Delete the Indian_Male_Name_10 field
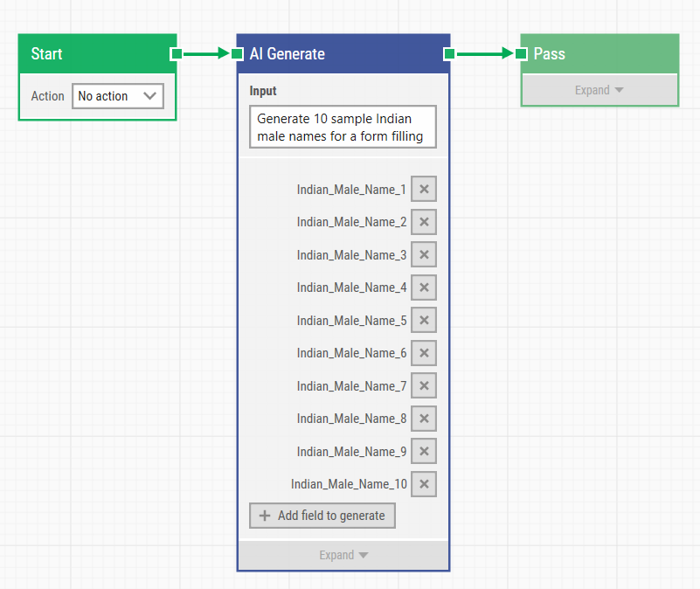 [424, 484]
